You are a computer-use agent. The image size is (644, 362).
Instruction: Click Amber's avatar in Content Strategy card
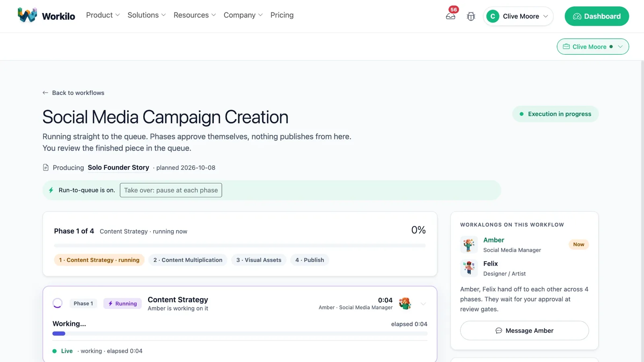coord(405,303)
